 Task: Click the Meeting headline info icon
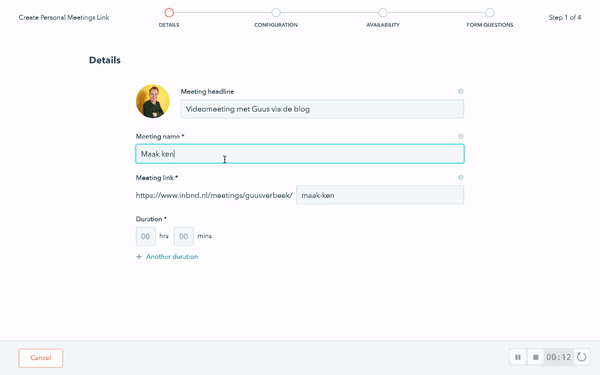(x=461, y=91)
